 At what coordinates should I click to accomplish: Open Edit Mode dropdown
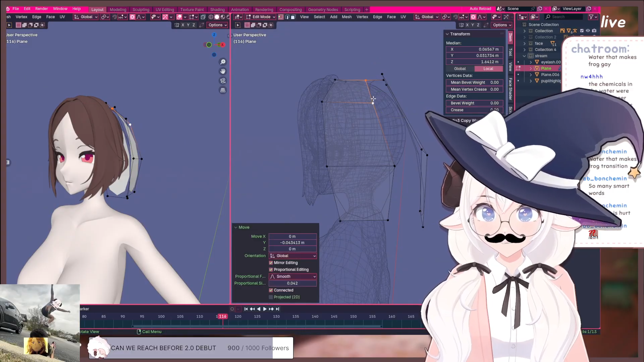click(261, 17)
